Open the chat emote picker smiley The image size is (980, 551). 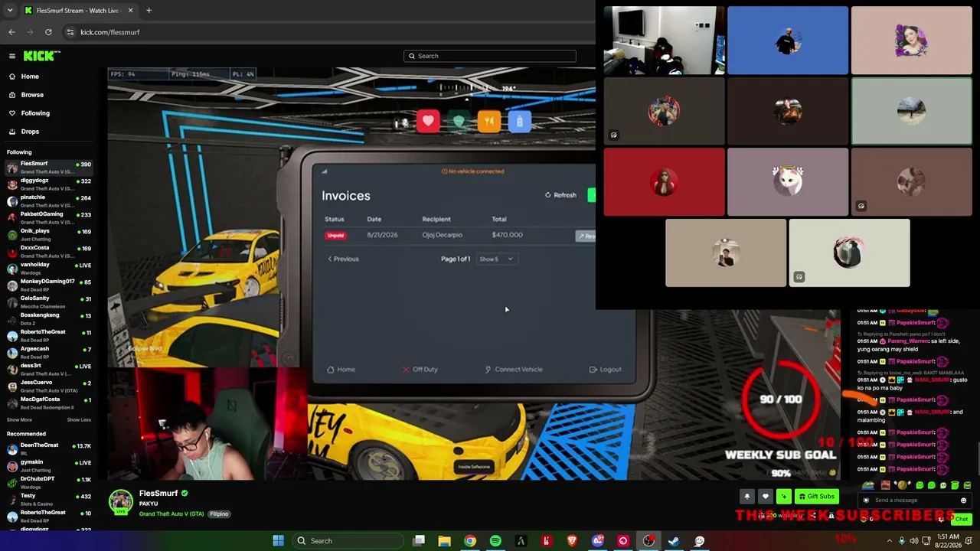(x=963, y=500)
